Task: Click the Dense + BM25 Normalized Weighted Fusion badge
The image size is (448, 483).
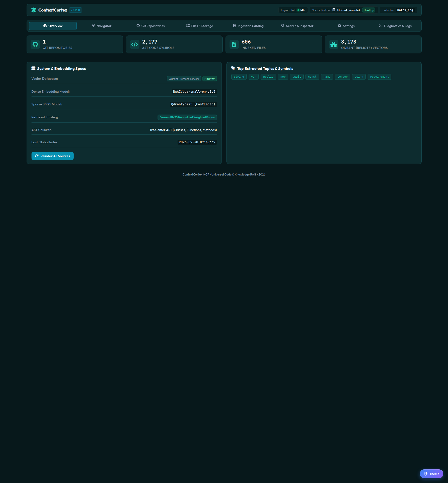Action: 187,117
